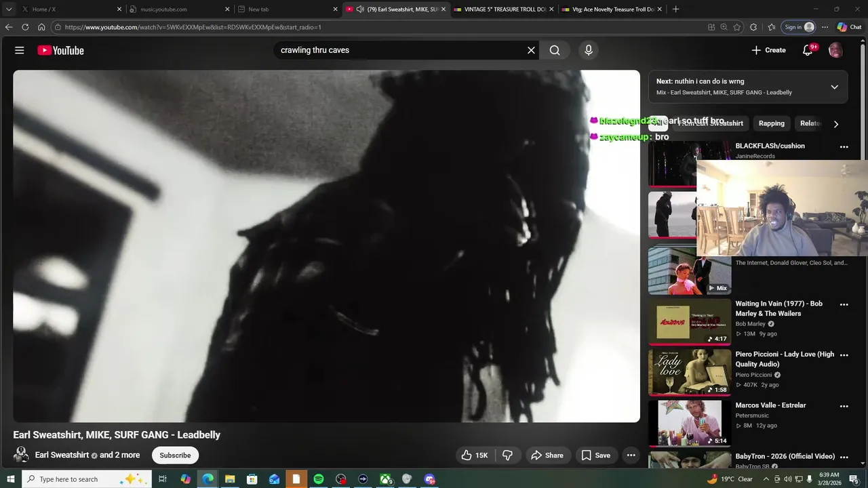Open the Windows Start menu
This screenshot has width=868, height=488.
(10, 479)
